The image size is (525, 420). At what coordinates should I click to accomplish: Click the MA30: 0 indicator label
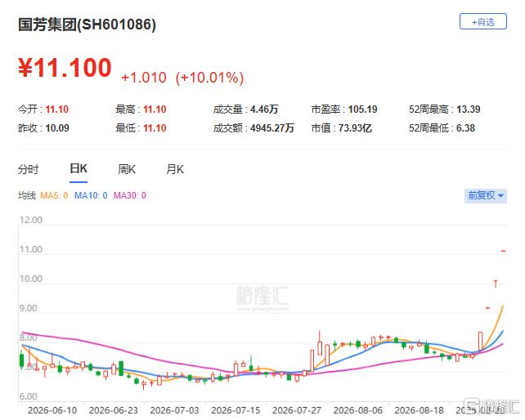click(x=129, y=195)
